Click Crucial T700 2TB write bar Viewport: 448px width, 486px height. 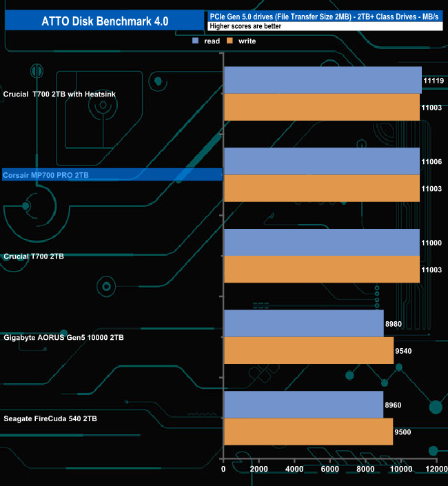322,270
